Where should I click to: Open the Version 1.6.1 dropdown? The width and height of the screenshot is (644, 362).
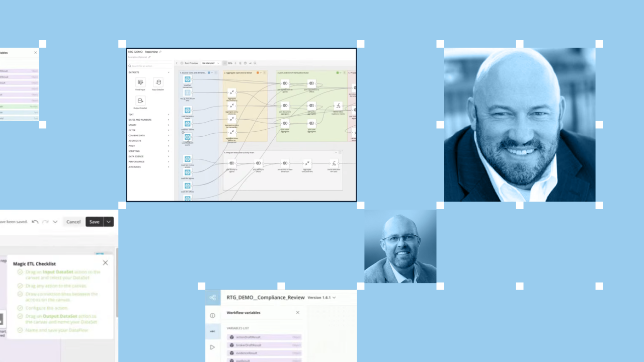pyautogui.click(x=321, y=298)
